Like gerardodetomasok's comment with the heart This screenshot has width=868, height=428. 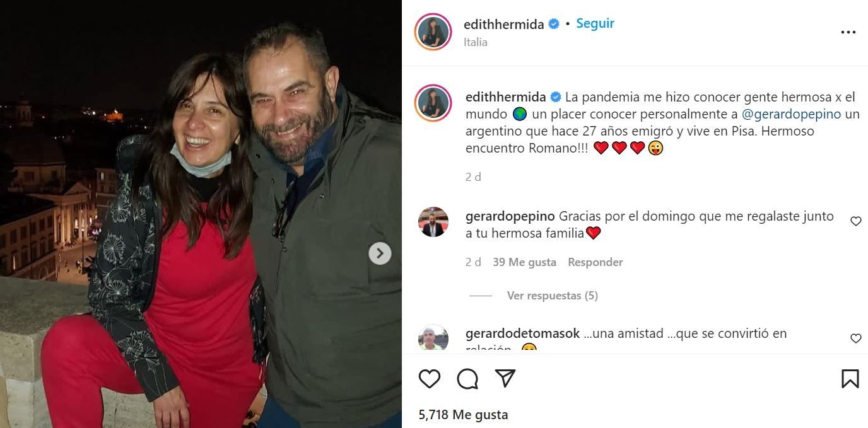tap(856, 338)
